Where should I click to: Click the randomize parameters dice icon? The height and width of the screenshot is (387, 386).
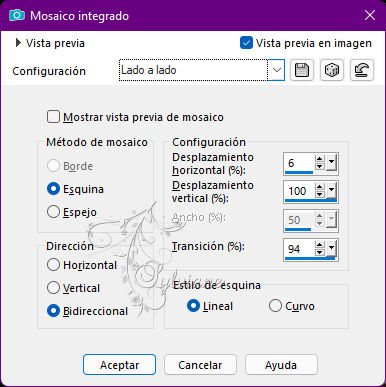point(332,70)
